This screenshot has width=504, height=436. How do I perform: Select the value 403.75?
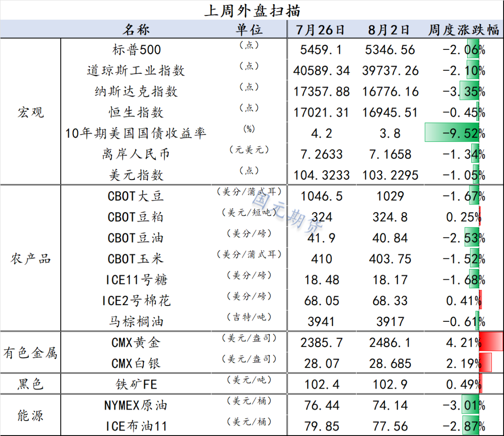(x=390, y=259)
